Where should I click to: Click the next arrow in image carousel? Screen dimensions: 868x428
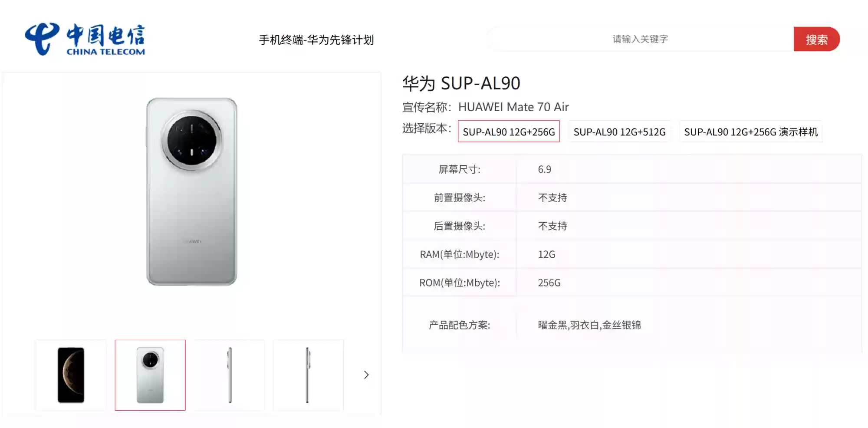coord(366,375)
